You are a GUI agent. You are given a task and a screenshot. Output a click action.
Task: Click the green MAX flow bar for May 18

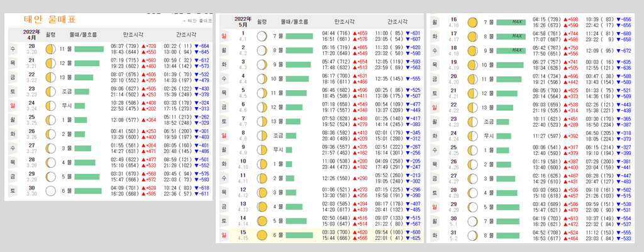click(x=511, y=50)
